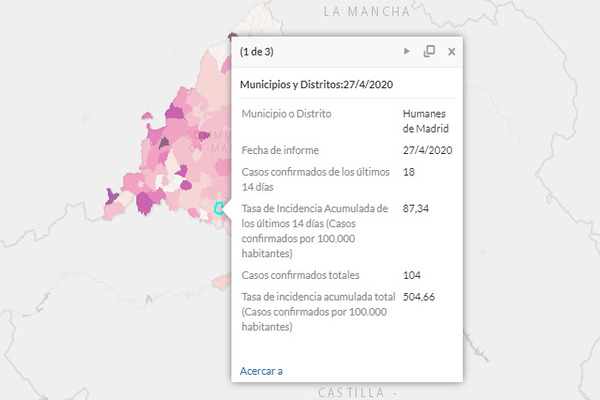
Task: Click the 87,34 incidence rate value
Action: (x=416, y=209)
